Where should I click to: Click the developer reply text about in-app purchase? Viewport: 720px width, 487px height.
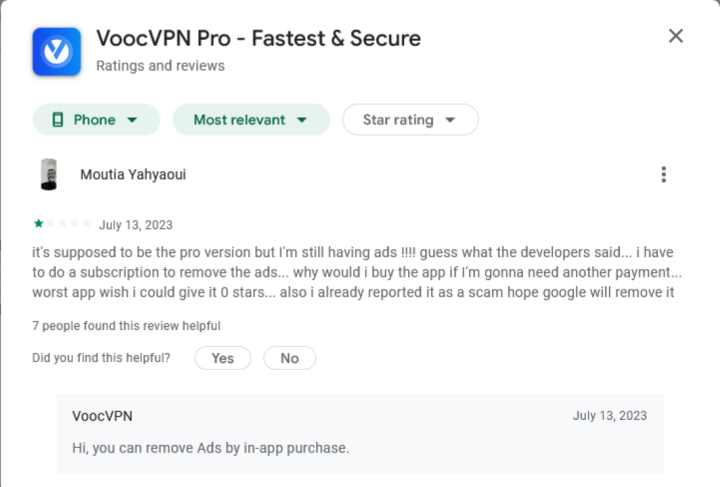(211, 448)
